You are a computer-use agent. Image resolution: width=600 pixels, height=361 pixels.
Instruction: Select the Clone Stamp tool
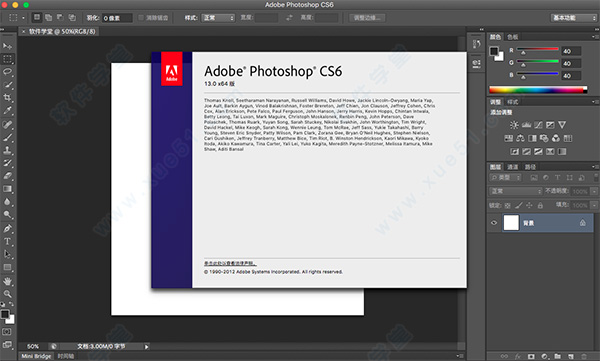[x=7, y=150]
